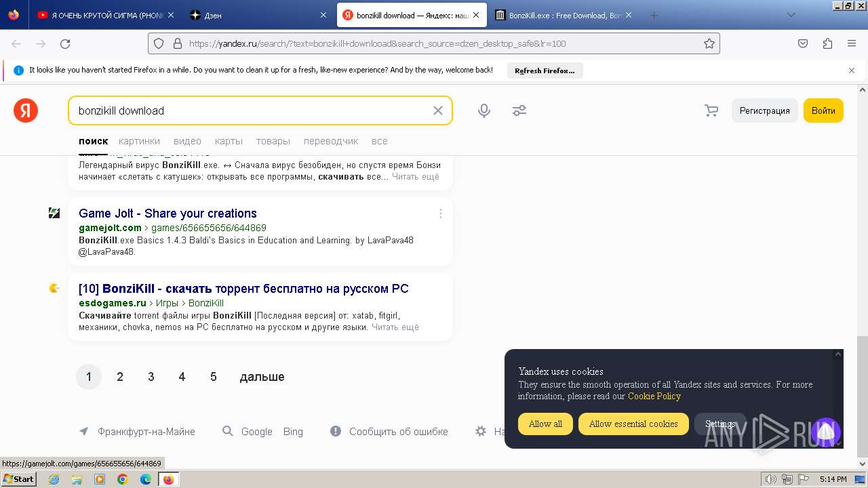The height and width of the screenshot is (488, 868).
Task: Switch to the YouTube СИГМА tab
Action: pyautogui.click(x=105, y=15)
